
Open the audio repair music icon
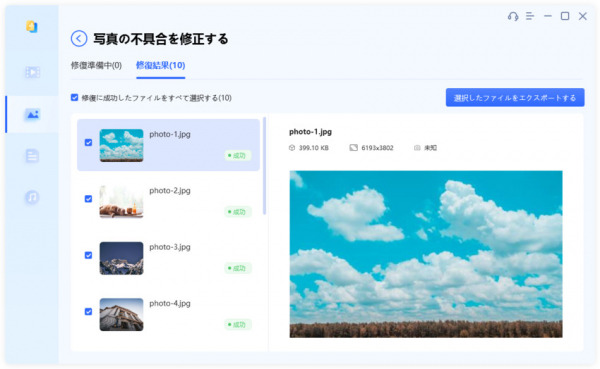(32, 197)
